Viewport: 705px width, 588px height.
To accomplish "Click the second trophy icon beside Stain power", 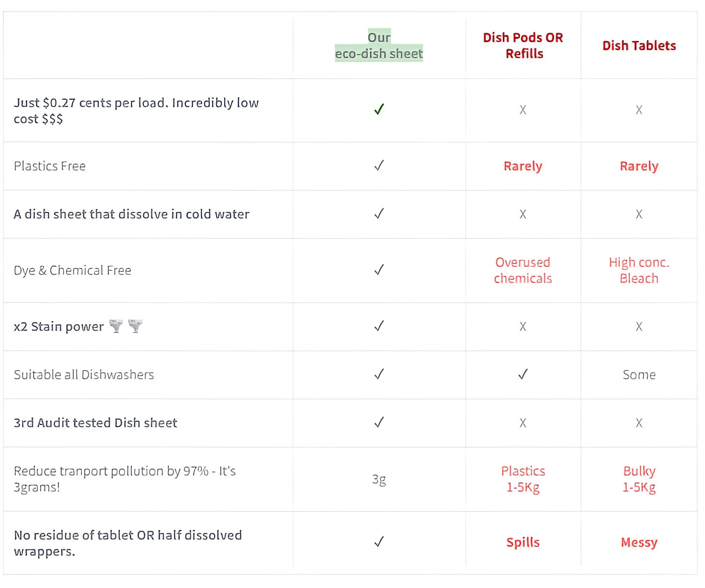I will pos(135,326).
